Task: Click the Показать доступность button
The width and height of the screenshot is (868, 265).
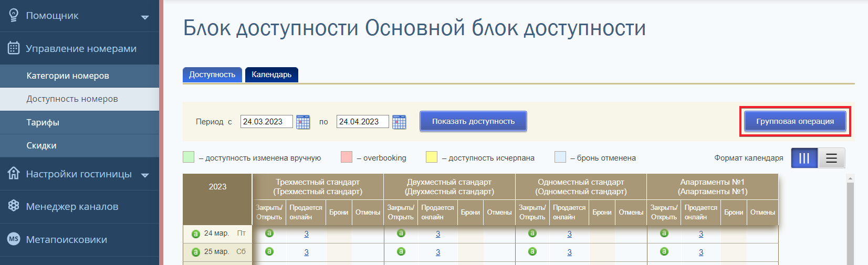Action: click(473, 121)
